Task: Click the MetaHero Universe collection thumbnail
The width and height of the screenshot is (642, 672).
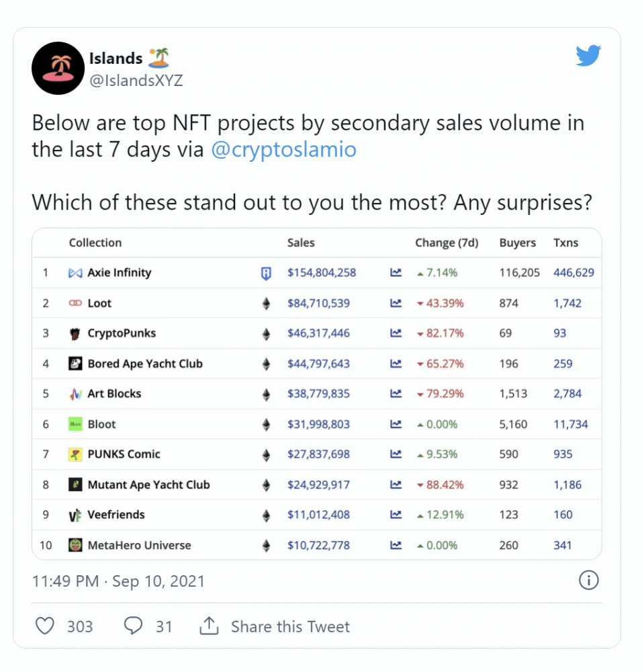Action: click(75, 545)
